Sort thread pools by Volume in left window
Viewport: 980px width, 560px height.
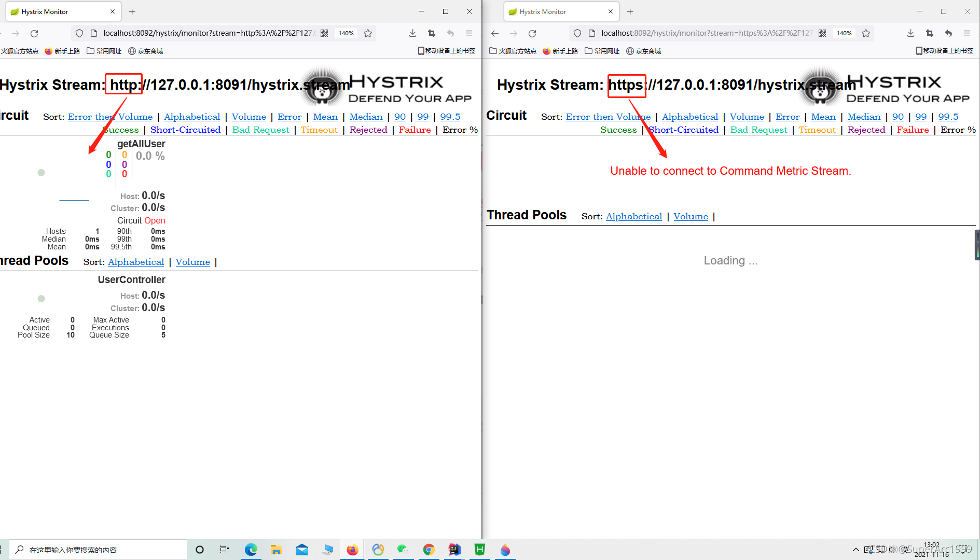tap(193, 262)
